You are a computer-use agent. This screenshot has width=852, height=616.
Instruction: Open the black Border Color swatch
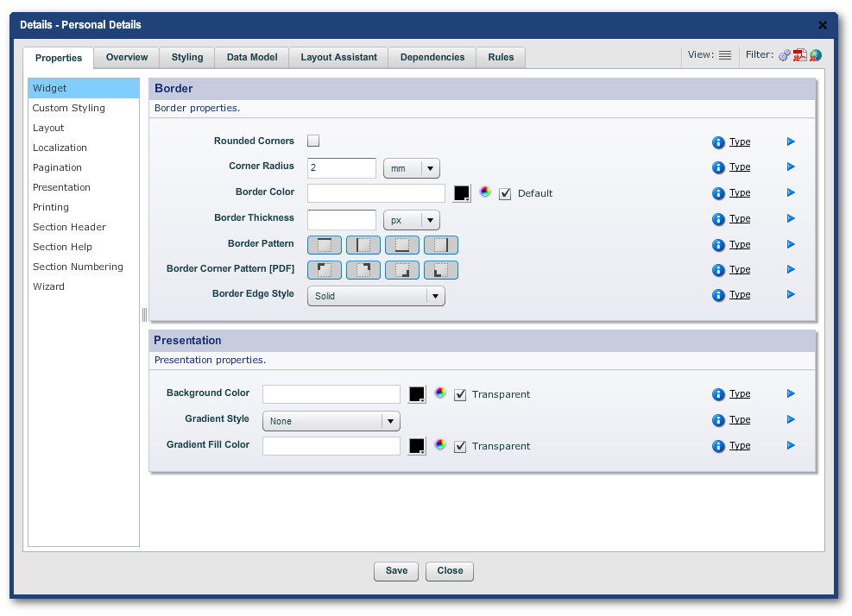(462, 193)
